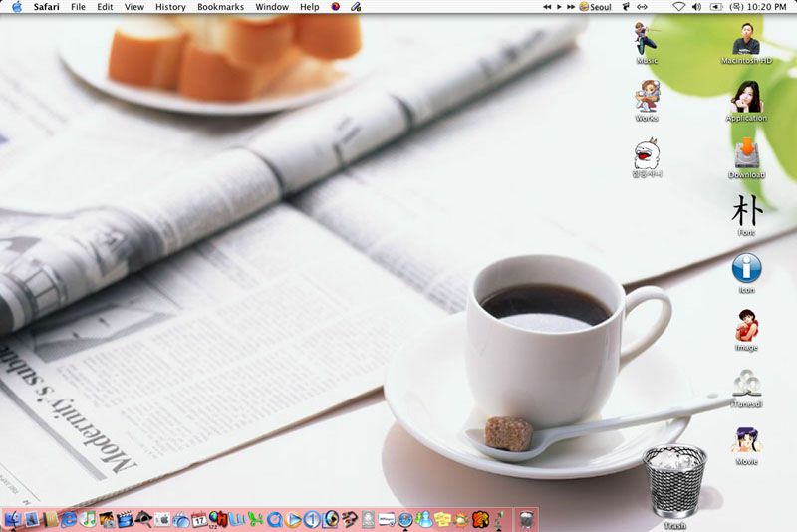
Task: Expand the Seoul weather menu item
Action: (595, 7)
